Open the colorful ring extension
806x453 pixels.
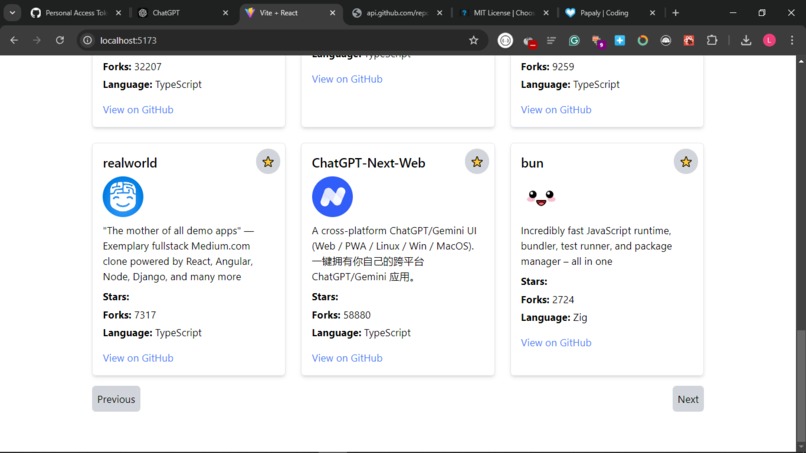click(x=643, y=40)
